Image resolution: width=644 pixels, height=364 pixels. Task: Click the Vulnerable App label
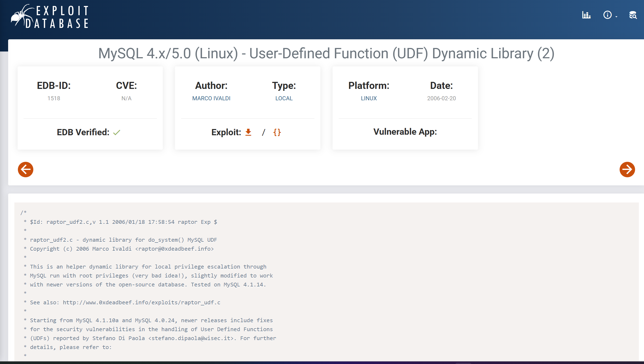(x=405, y=132)
